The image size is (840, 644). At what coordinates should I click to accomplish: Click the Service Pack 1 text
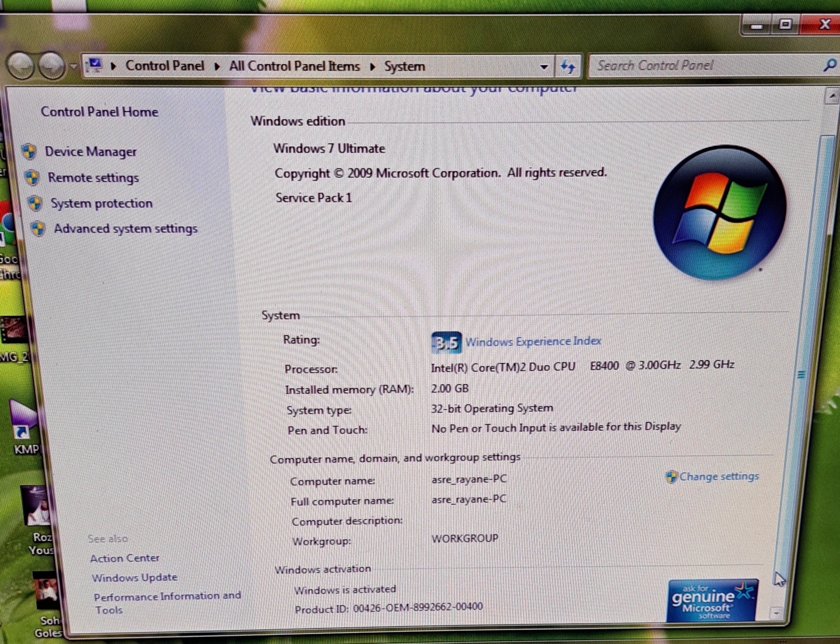coord(314,198)
